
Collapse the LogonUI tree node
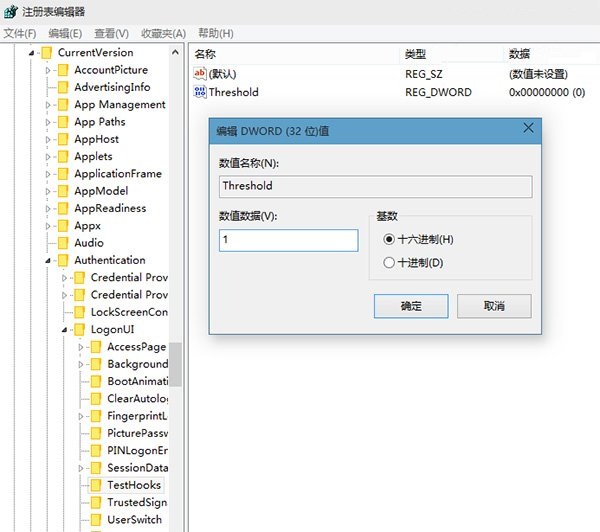pyautogui.click(x=65, y=330)
